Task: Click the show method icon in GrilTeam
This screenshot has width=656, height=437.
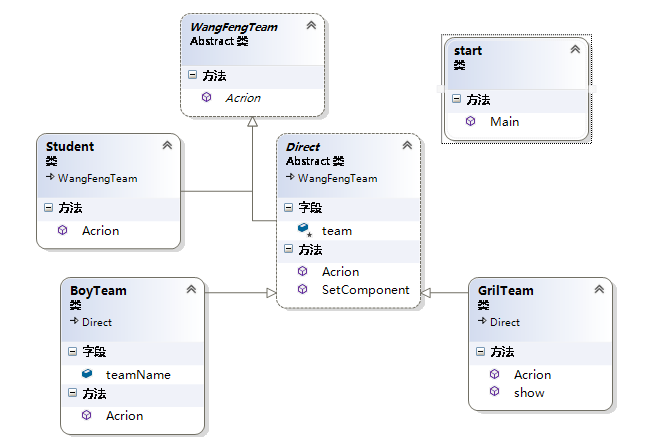Action: (495, 391)
